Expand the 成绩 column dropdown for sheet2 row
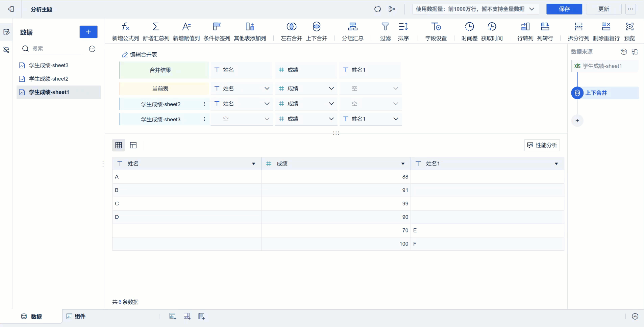Screen dimensions: 644x327 [331, 103]
